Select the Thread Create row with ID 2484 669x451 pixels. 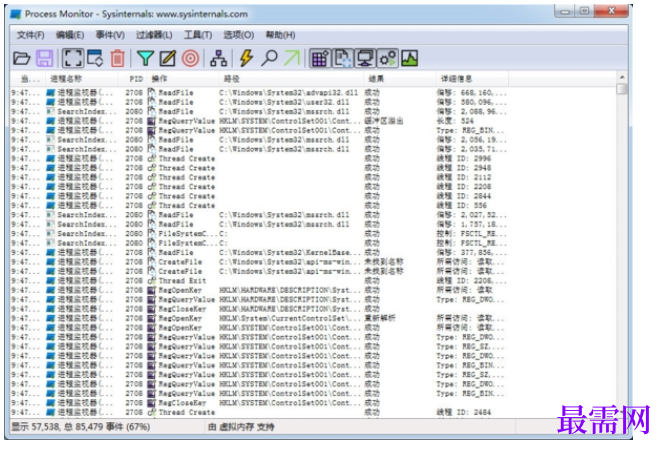click(259, 412)
